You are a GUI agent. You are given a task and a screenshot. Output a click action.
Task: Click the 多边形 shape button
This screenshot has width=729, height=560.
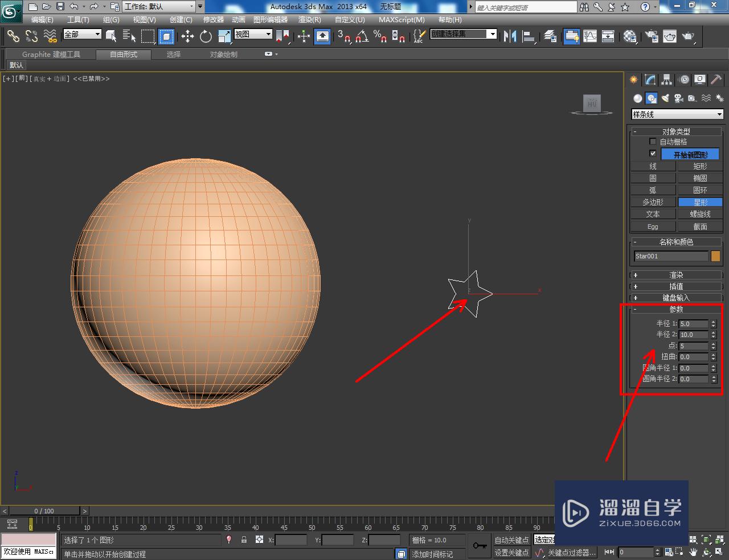[x=653, y=202]
